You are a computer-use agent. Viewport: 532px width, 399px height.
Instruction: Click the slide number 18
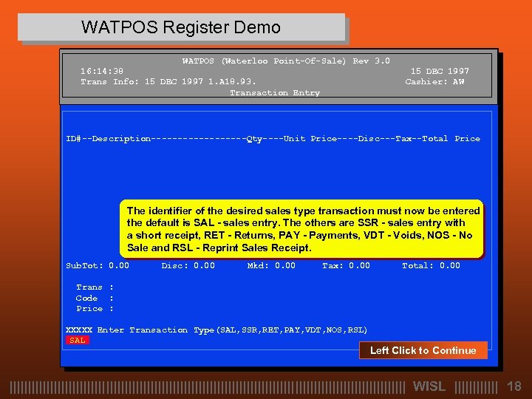pos(514,386)
